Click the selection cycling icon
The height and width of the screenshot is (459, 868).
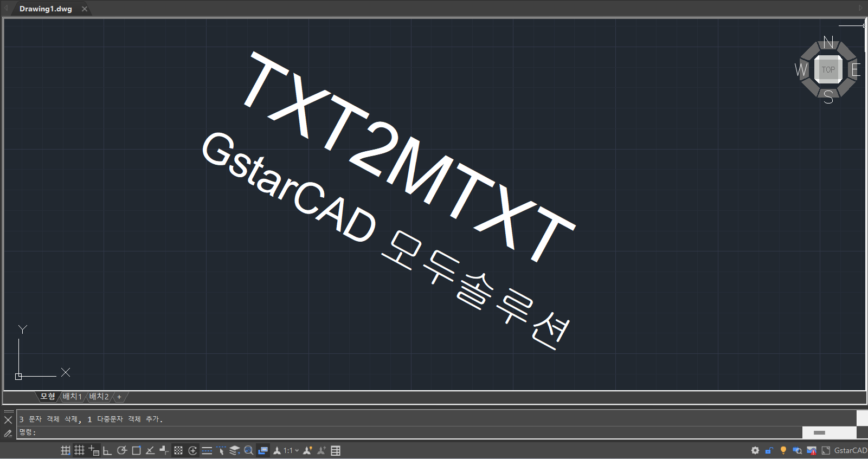tap(192, 450)
